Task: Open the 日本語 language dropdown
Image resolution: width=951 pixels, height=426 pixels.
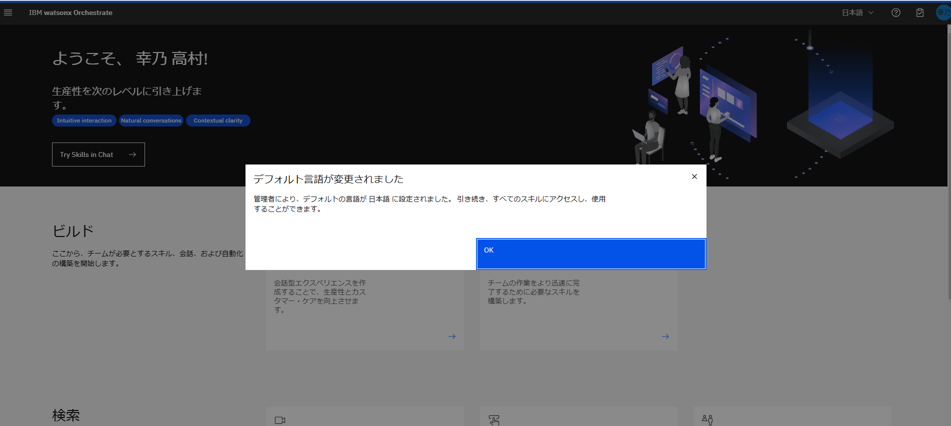Action: [857, 13]
